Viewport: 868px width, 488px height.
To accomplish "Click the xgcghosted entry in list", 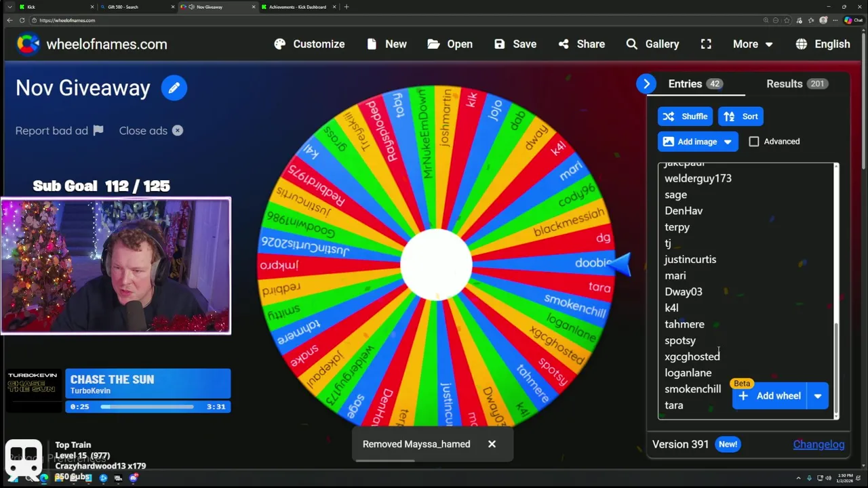I will [692, 357].
